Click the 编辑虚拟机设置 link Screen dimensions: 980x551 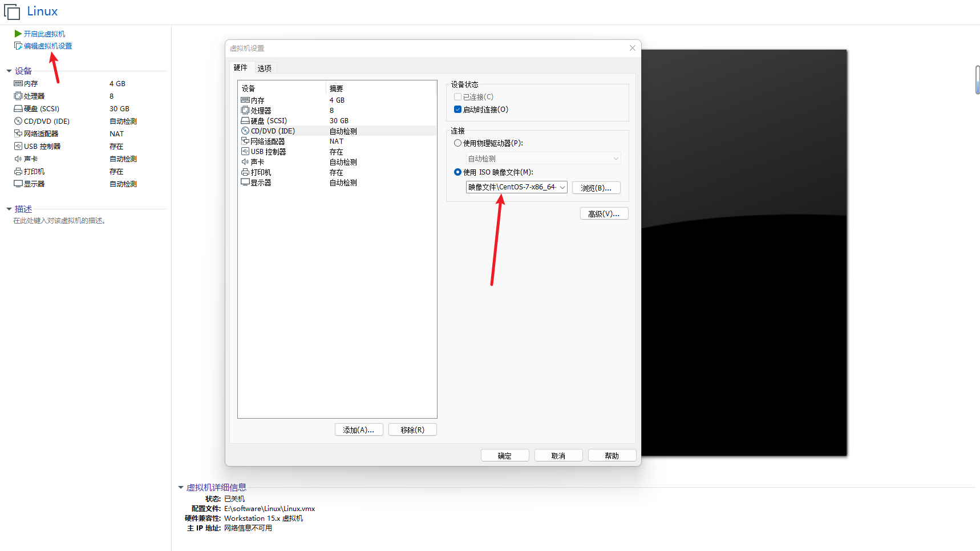pyautogui.click(x=48, y=46)
